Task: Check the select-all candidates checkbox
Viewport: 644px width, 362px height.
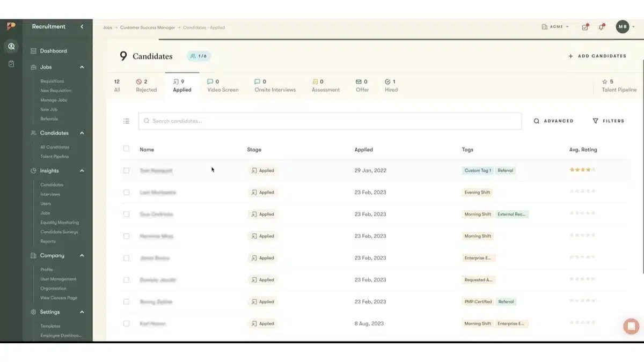Action: [x=126, y=149]
